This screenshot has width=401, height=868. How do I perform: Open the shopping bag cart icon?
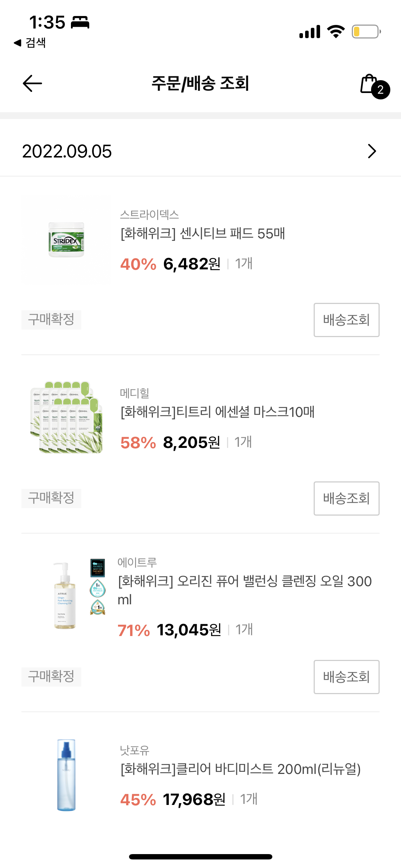click(x=369, y=84)
